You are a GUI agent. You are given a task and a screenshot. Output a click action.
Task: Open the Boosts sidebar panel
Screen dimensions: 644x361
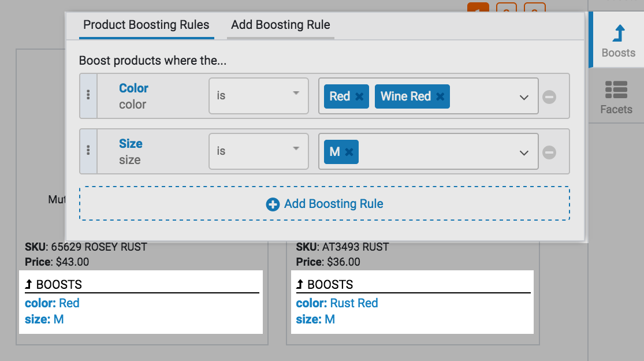tap(617, 40)
